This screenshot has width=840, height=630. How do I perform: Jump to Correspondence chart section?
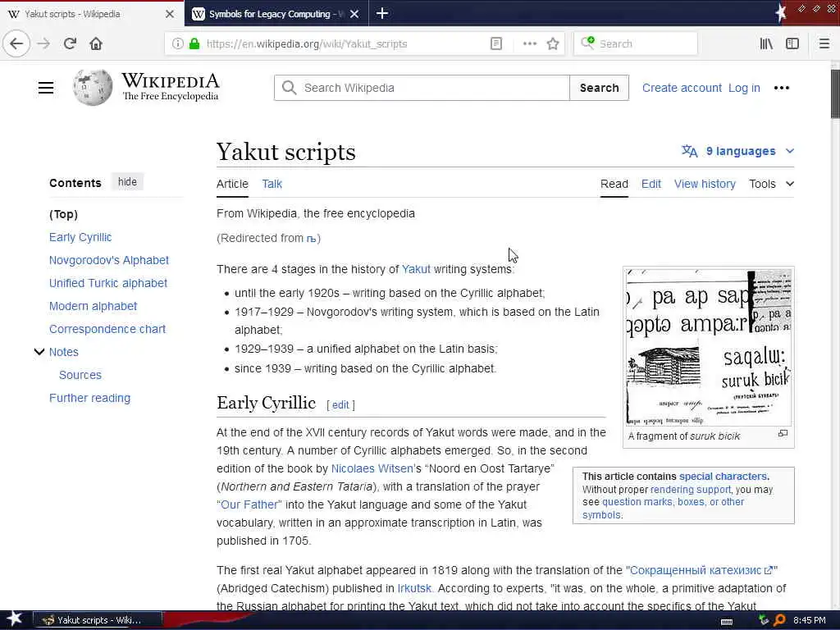(107, 329)
